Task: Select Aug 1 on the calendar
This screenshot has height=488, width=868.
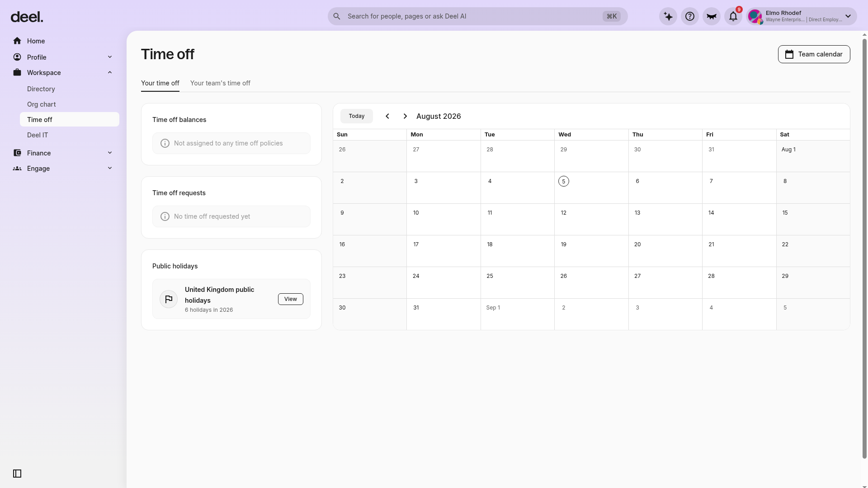Action: click(x=788, y=150)
